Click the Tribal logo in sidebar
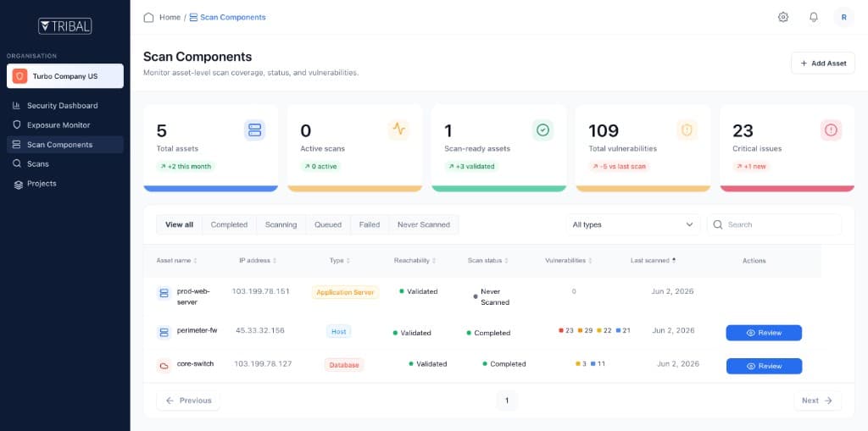 click(64, 26)
